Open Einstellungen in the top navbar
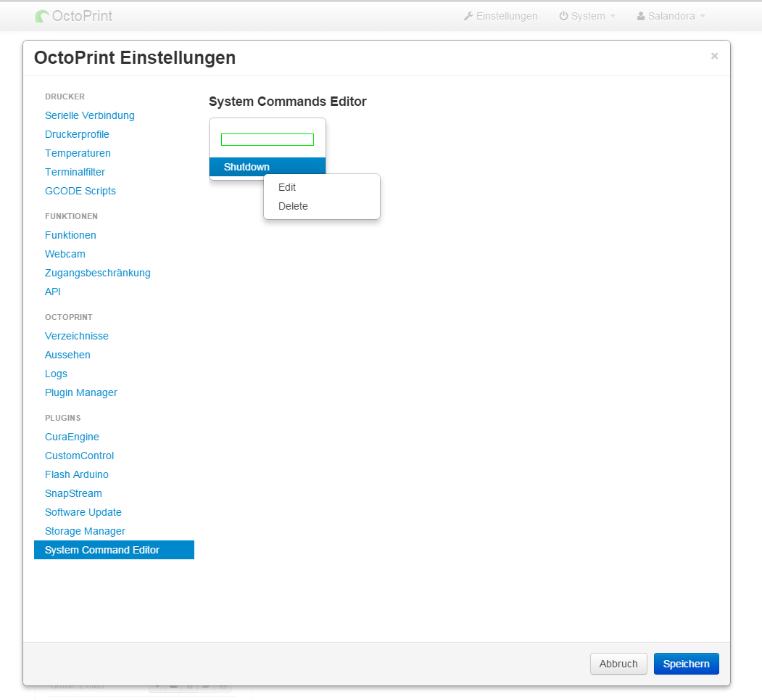 point(500,16)
